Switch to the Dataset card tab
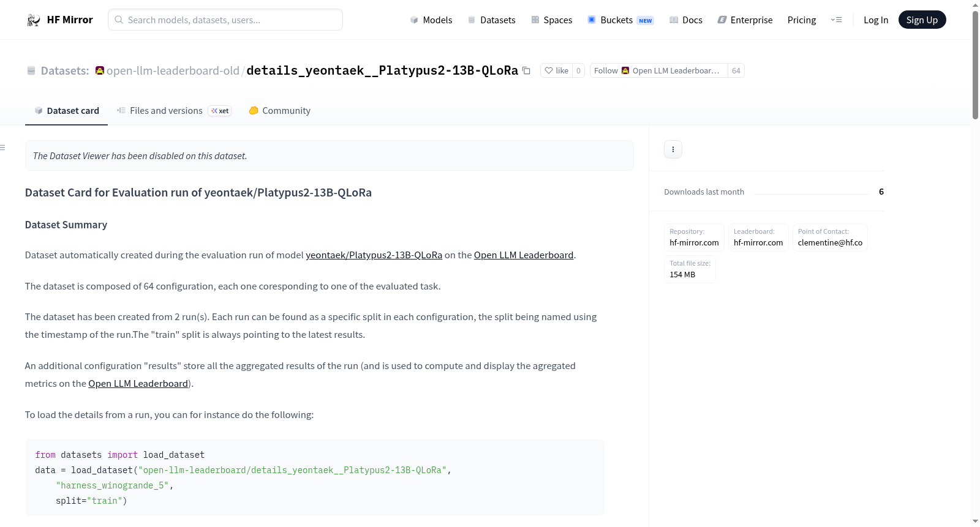Screen dimensions: 980x527 coord(66,111)
